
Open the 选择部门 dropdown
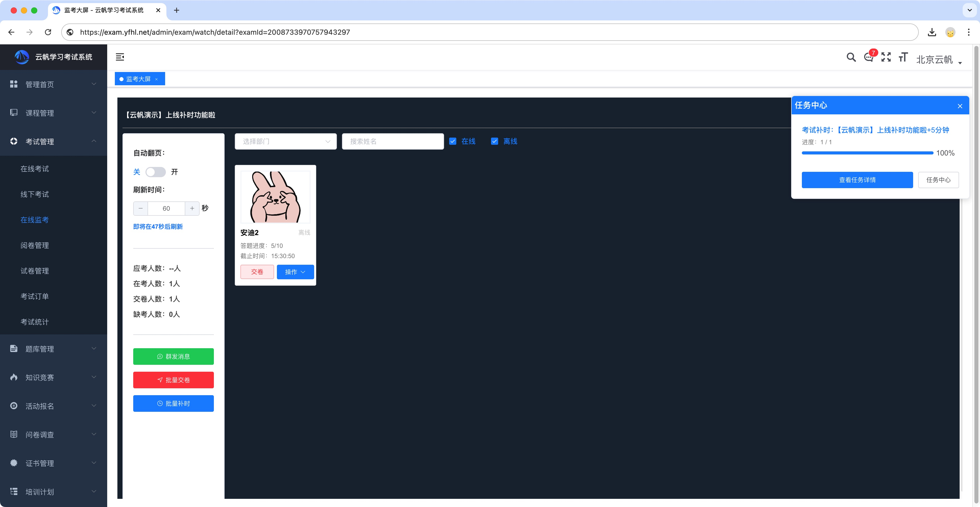click(285, 142)
